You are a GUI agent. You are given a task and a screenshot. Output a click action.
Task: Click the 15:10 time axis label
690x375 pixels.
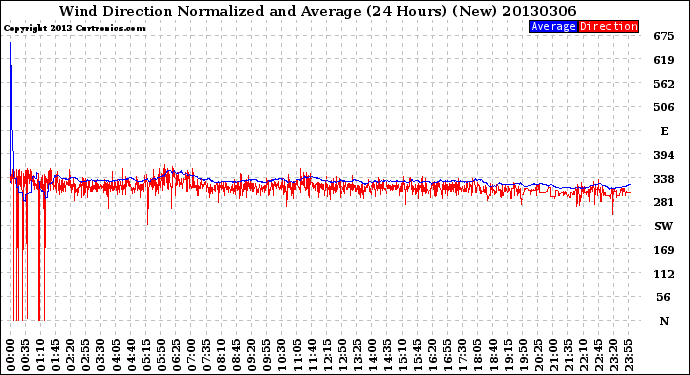tap(402, 355)
